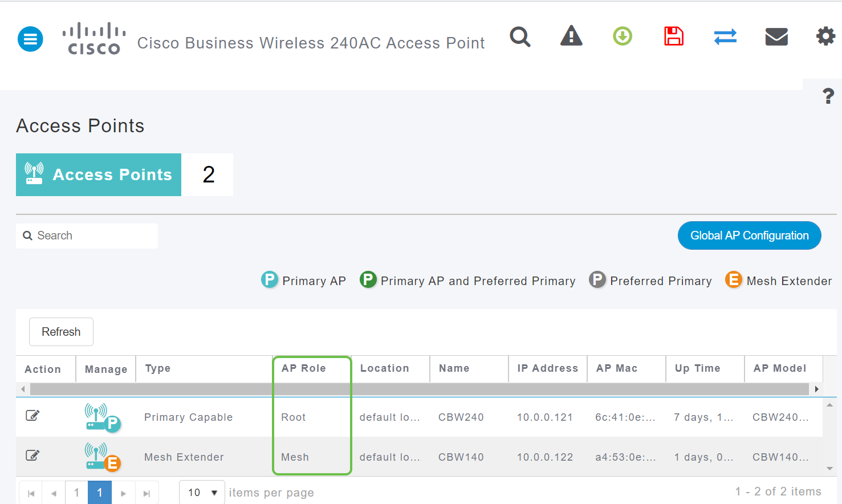Click the orange Mesh Extender legend icon
This screenshot has width=842, height=504.
tap(734, 280)
